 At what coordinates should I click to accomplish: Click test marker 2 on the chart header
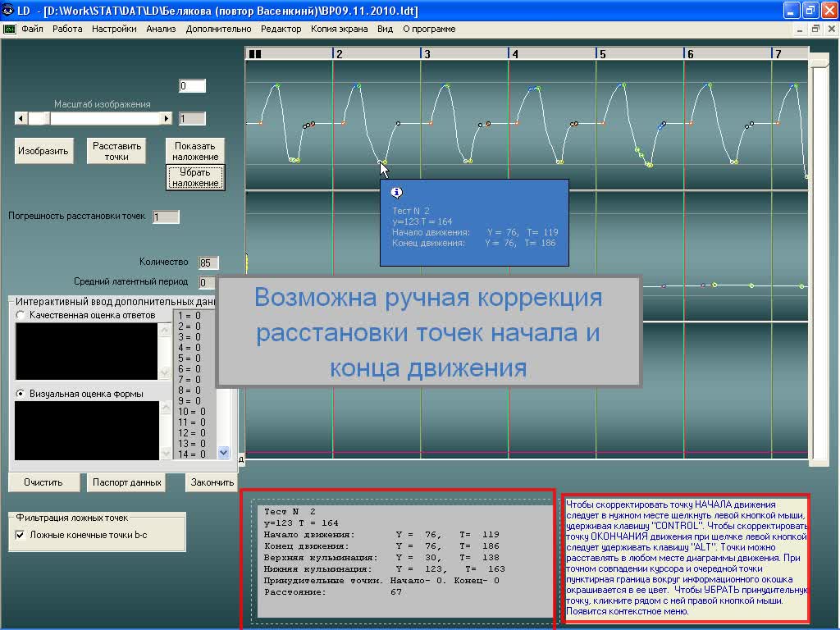pyautogui.click(x=339, y=53)
